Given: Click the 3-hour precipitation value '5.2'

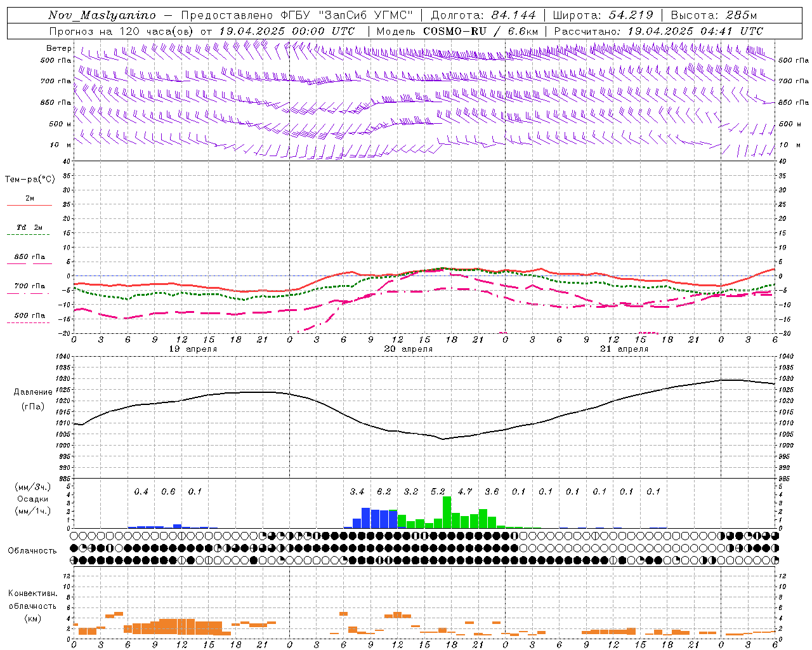Looking at the screenshot, I should pos(438,492).
